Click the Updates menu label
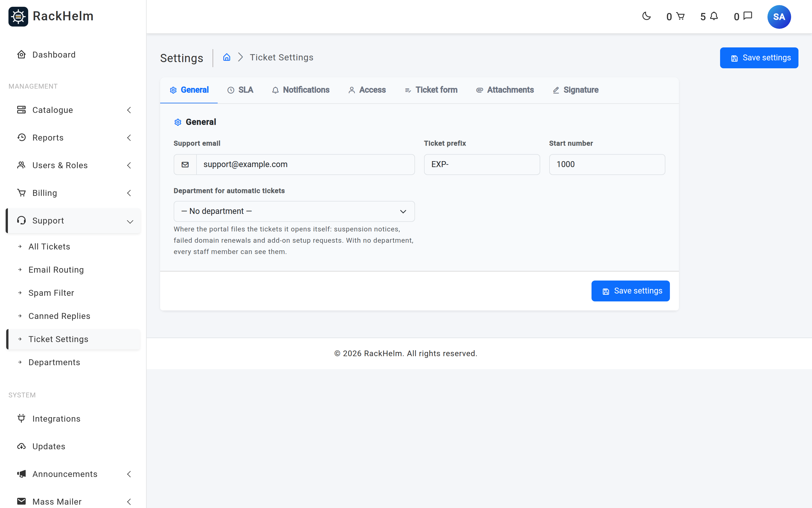 49,446
